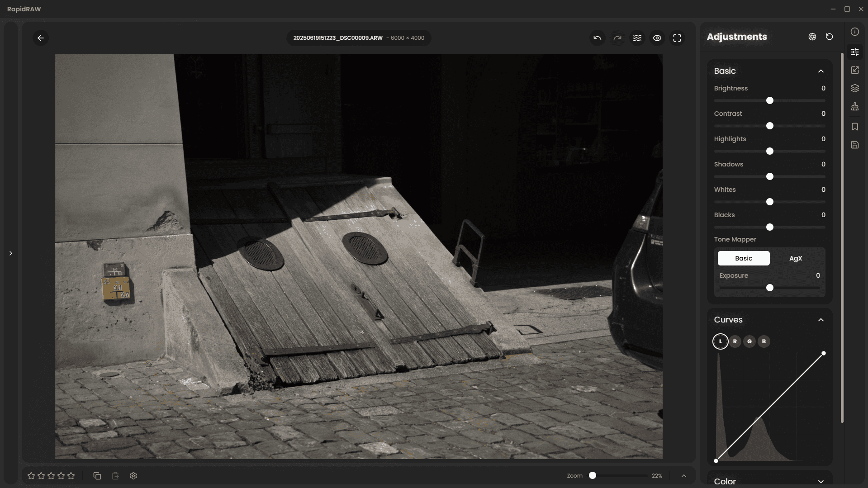Viewport: 868px width, 488px height.
Task: Expand the Color section
Action: click(821, 482)
